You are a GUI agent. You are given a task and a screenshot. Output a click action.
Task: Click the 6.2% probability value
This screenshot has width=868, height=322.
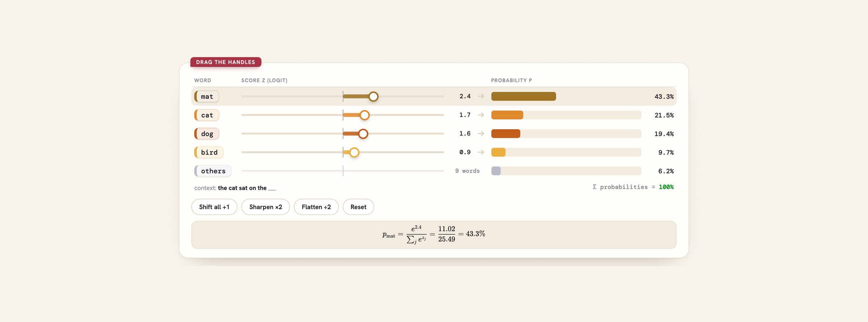click(x=666, y=171)
